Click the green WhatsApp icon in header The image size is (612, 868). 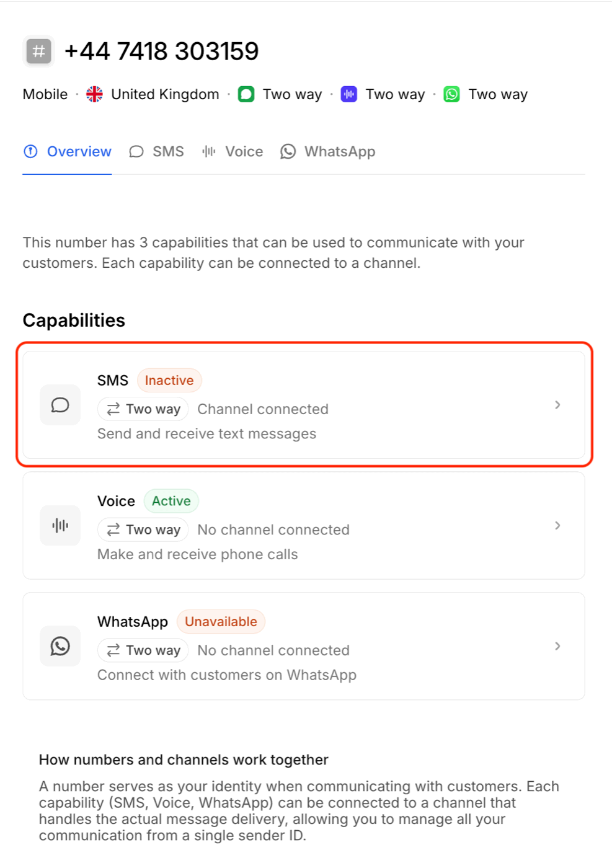[x=452, y=94]
